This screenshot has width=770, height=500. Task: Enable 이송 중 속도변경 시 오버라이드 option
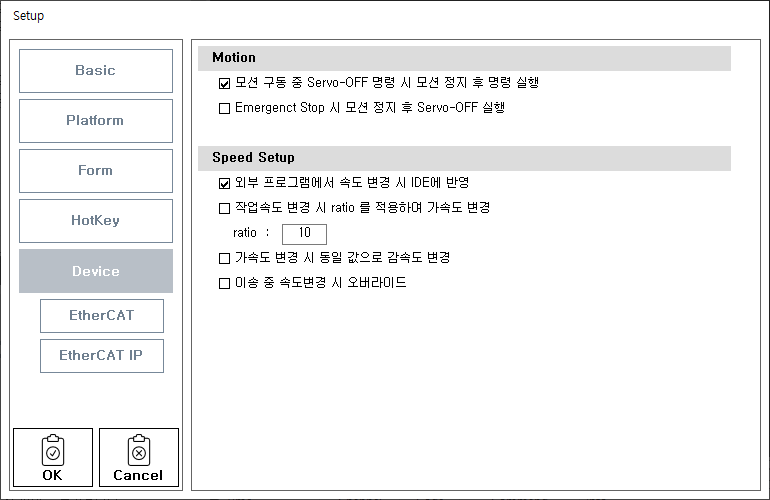[x=224, y=284]
